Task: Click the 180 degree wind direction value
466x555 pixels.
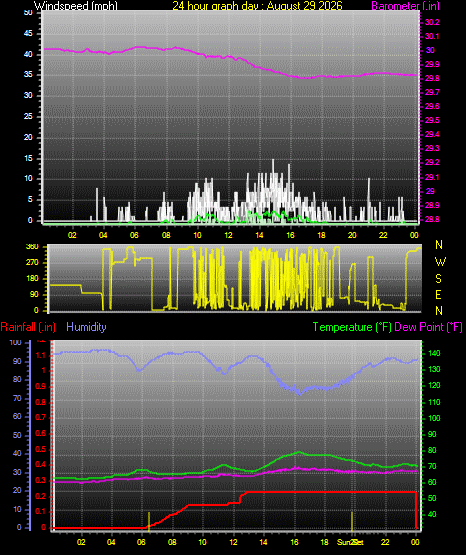Action: [32, 279]
